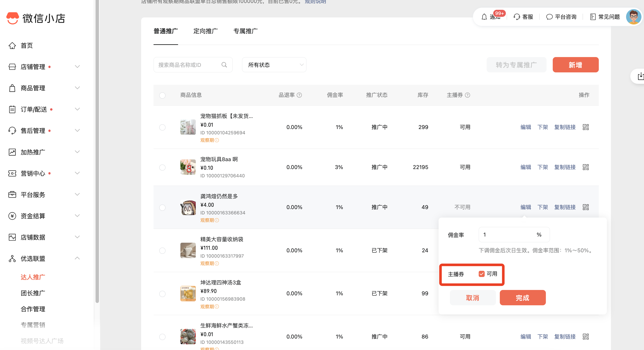Click the search magnifier icon
644x350 pixels.
pos(224,65)
